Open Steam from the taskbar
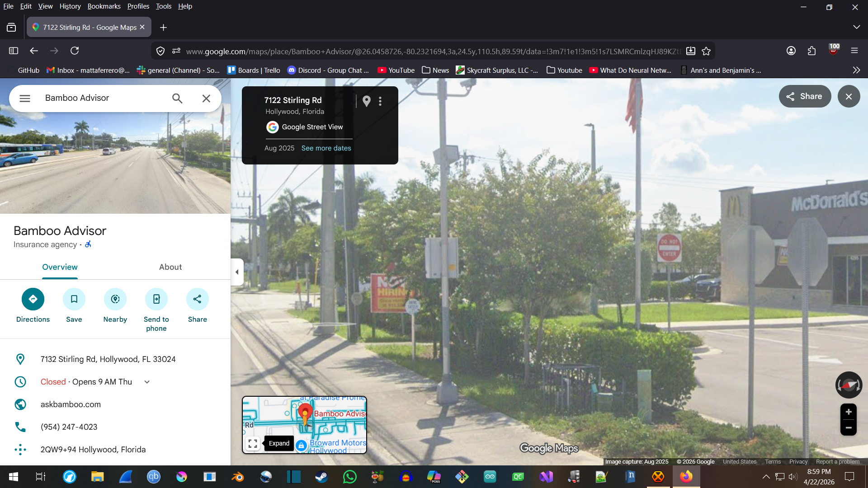This screenshot has height=488, width=868. click(x=321, y=477)
